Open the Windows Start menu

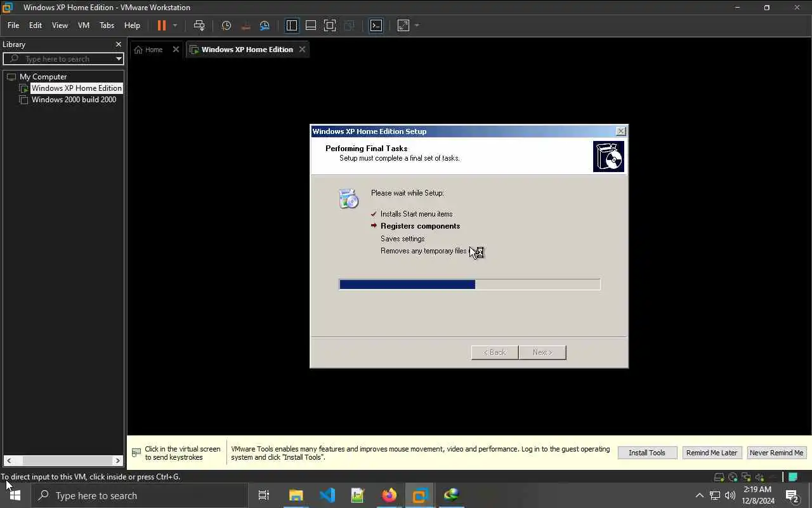tap(15, 495)
